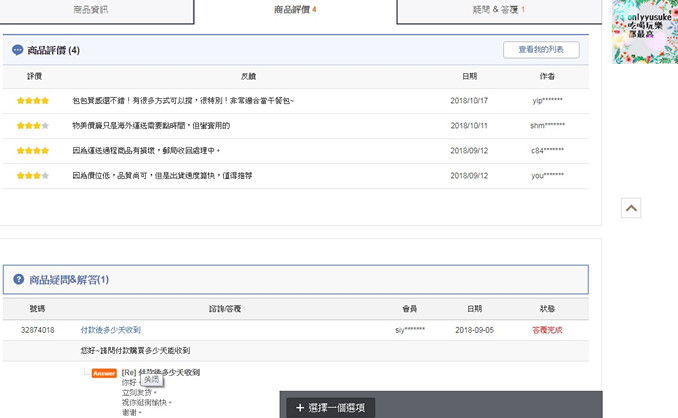The height and width of the screenshot is (418, 678).
Task: Click the star rating of the shm******* review
Action: coord(33,126)
